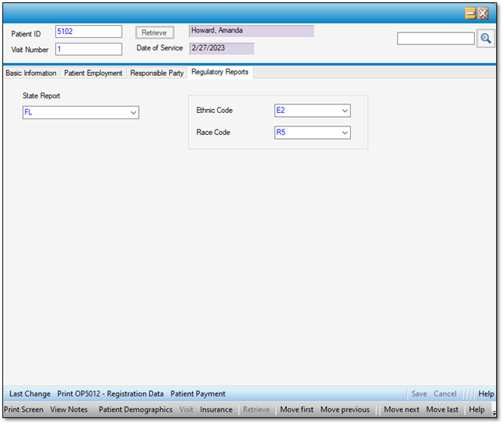Click Move next in the navigation bar
The height and width of the screenshot is (425, 504).
[x=401, y=410]
